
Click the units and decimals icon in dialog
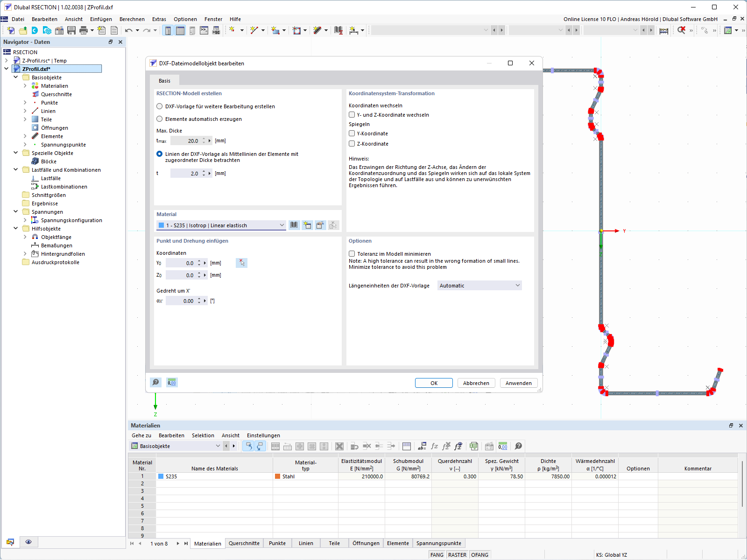coord(172,383)
